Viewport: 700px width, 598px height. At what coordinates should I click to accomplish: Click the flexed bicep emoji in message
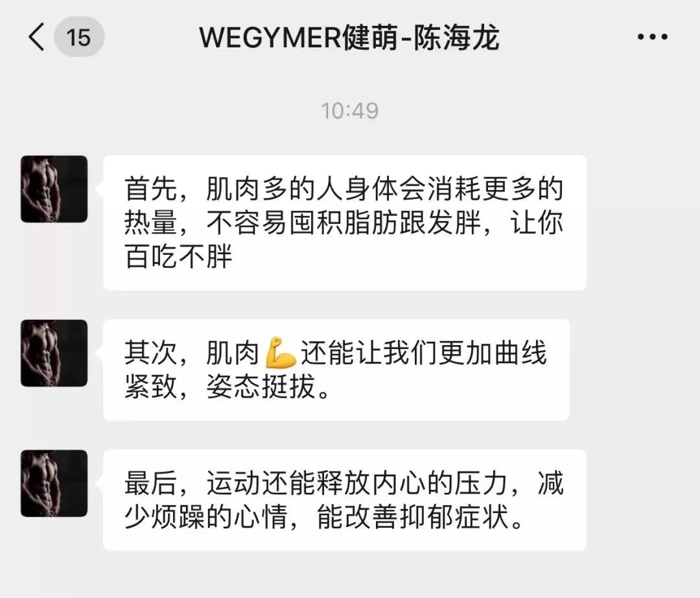click(x=281, y=353)
